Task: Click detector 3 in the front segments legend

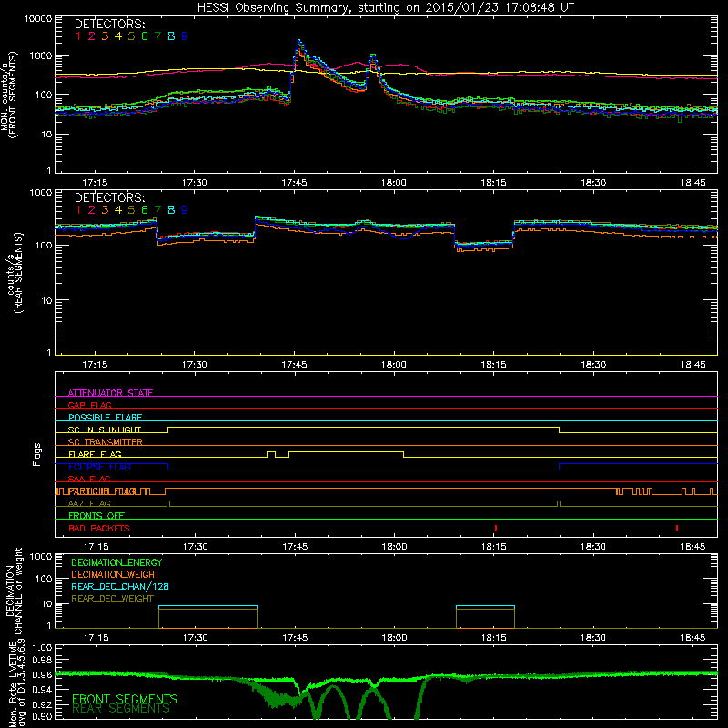Action: click(x=105, y=36)
